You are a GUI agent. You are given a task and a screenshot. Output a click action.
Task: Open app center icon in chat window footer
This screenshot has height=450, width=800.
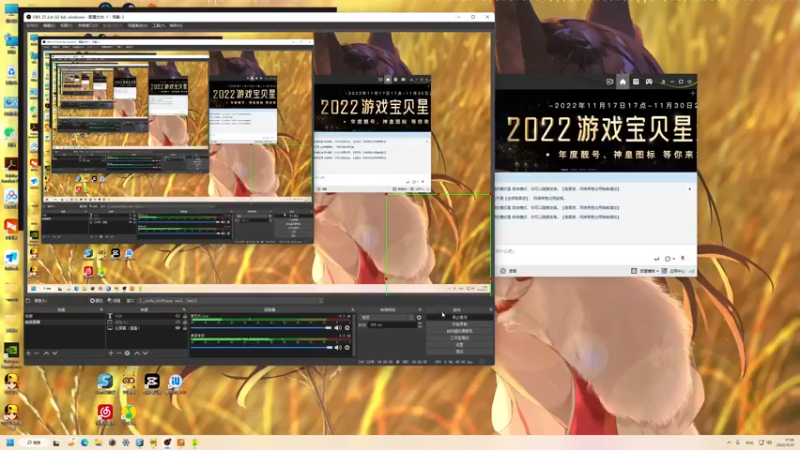pos(664,271)
